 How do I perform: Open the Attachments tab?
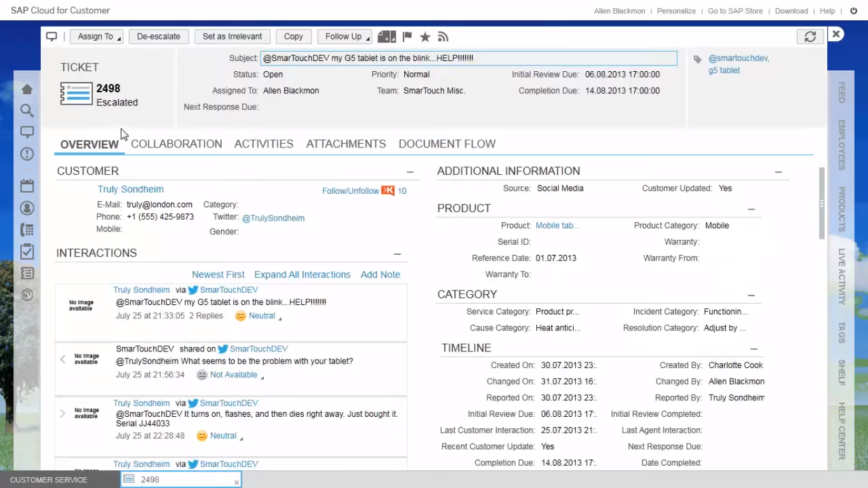point(346,144)
